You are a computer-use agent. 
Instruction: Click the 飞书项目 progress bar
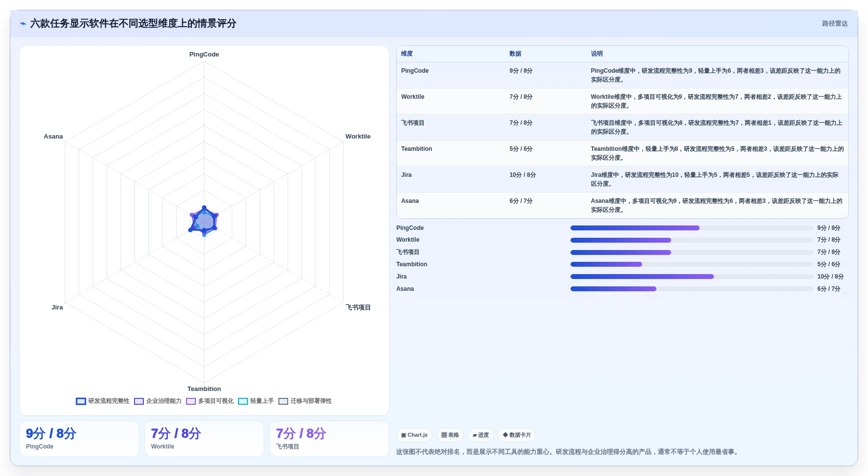pyautogui.click(x=692, y=252)
